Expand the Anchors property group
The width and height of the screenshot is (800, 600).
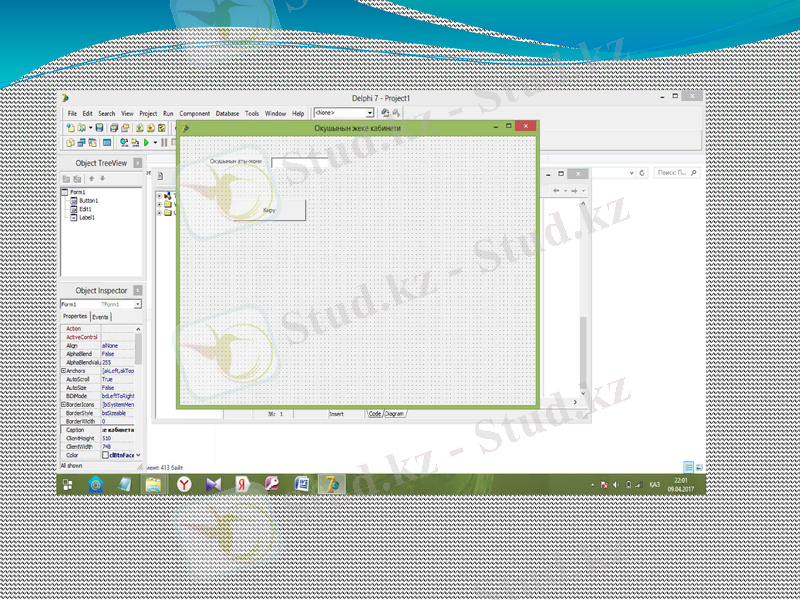64,371
